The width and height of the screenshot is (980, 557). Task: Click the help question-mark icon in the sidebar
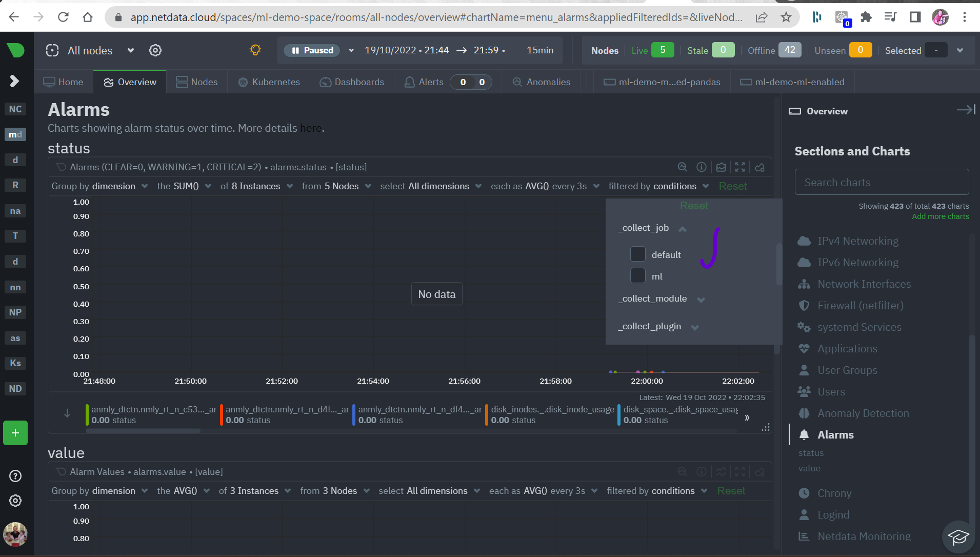15,476
